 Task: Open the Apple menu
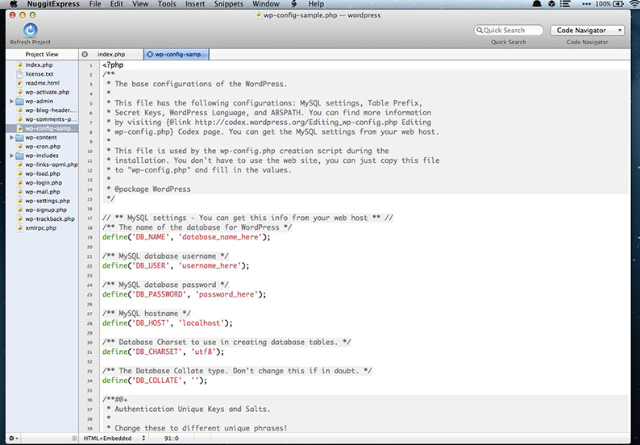[x=13, y=4]
